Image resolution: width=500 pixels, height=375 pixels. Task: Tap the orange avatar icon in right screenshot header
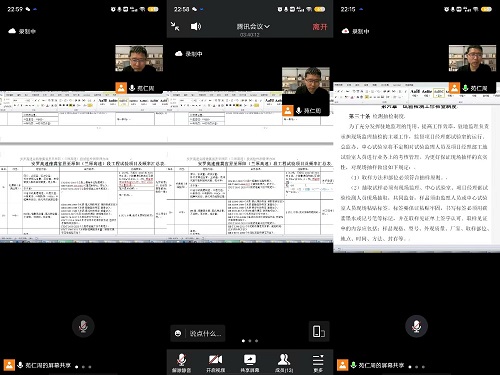[454, 88]
